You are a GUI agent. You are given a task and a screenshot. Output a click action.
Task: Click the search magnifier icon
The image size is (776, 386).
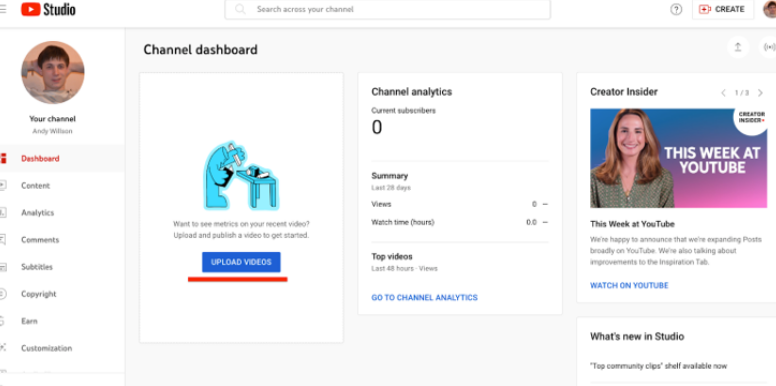tap(240, 9)
